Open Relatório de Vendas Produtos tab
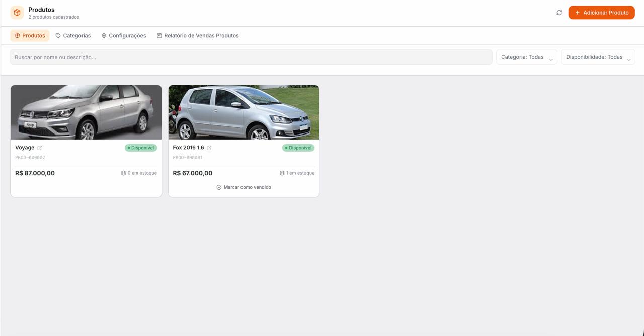 pos(198,36)
